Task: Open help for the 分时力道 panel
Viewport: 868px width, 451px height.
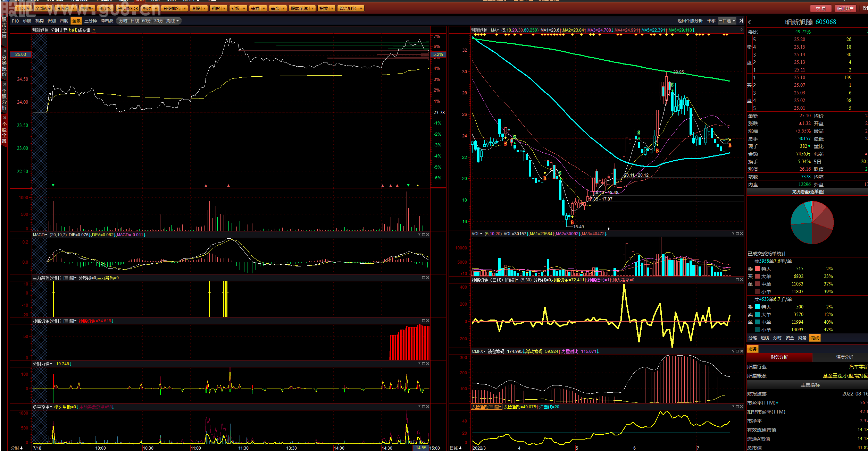Action: coord(419,364)
